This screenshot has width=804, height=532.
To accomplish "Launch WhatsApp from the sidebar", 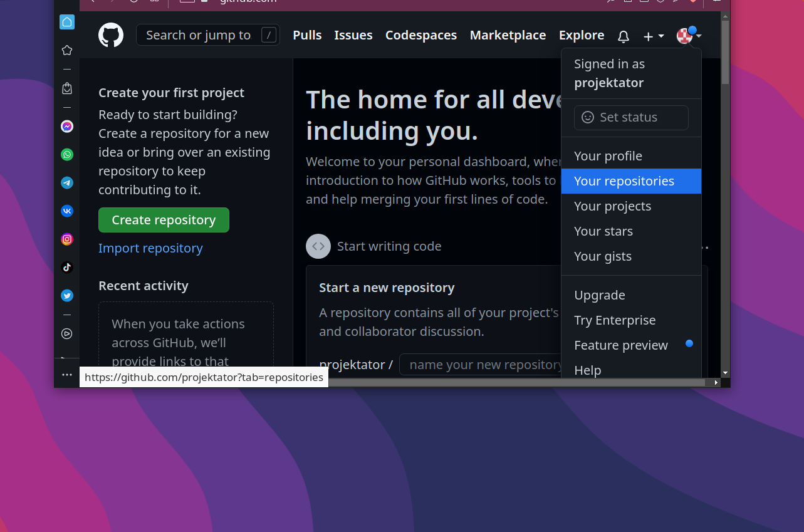I will [67, 155].
